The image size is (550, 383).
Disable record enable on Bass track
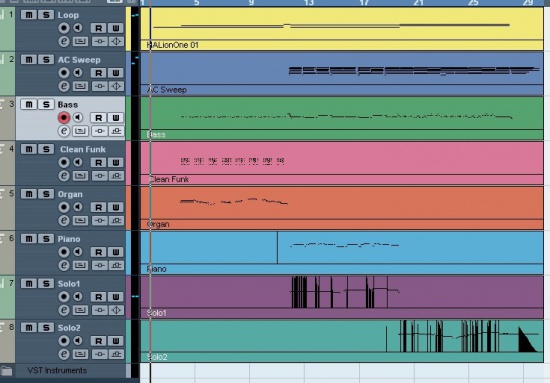pyautogui.click(x=64, y=117)
